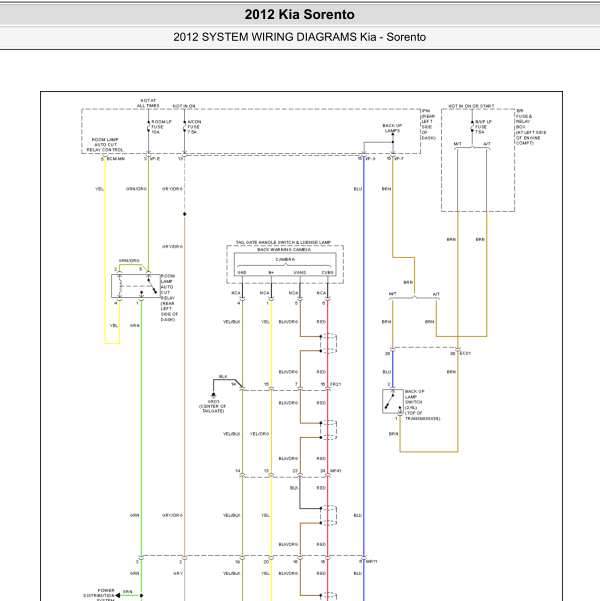Click the Hot In On Or Start label
This screenshot has width=600, height=601.
point(471,106)
